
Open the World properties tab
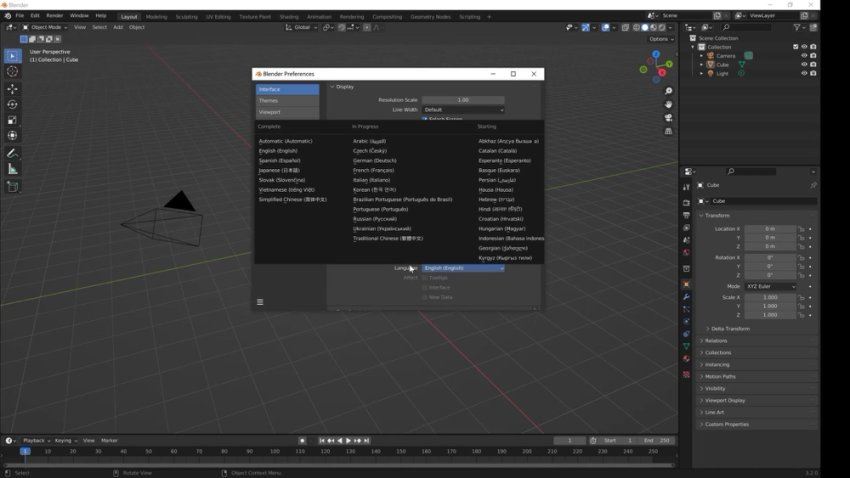click(x=686, y=253)
